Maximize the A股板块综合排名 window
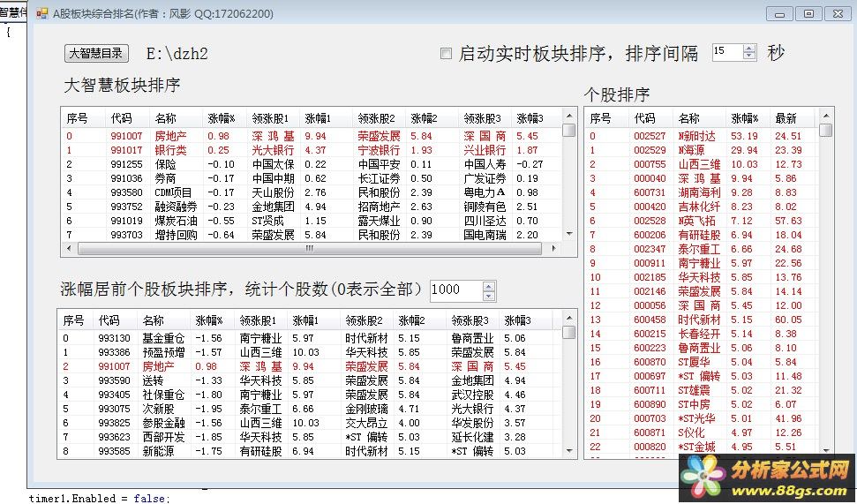 (x=809, y=13)
